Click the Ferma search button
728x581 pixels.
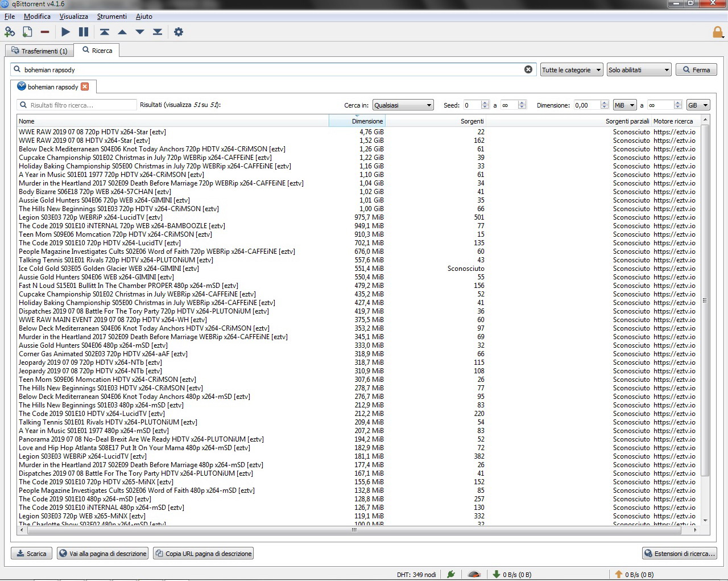pos(696,70)
